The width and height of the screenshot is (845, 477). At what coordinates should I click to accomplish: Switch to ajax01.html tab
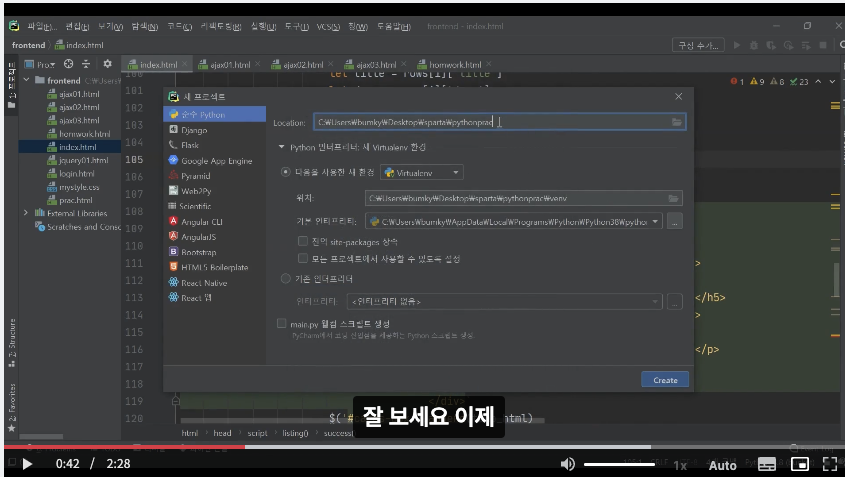coord(229,65)
